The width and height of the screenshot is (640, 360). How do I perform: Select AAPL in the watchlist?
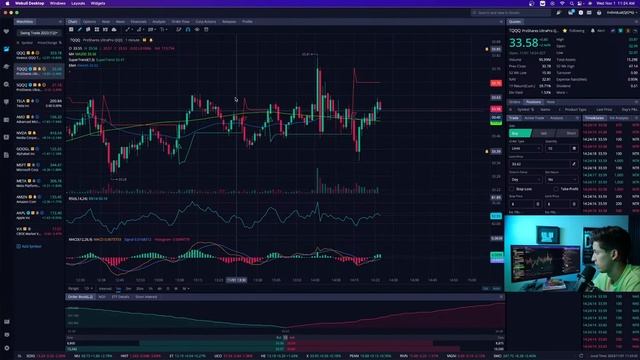click(39, 215)
